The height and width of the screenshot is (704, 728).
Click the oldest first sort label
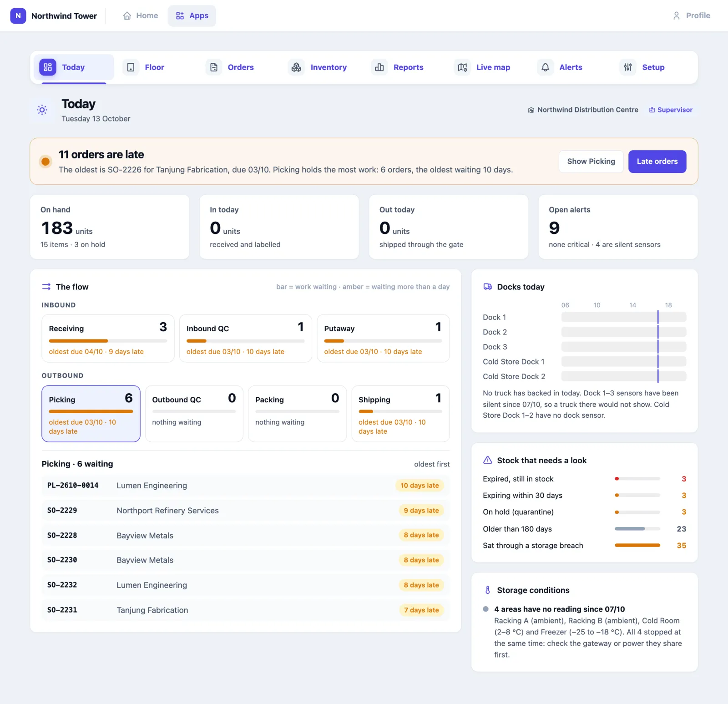(x=432, y=464)
